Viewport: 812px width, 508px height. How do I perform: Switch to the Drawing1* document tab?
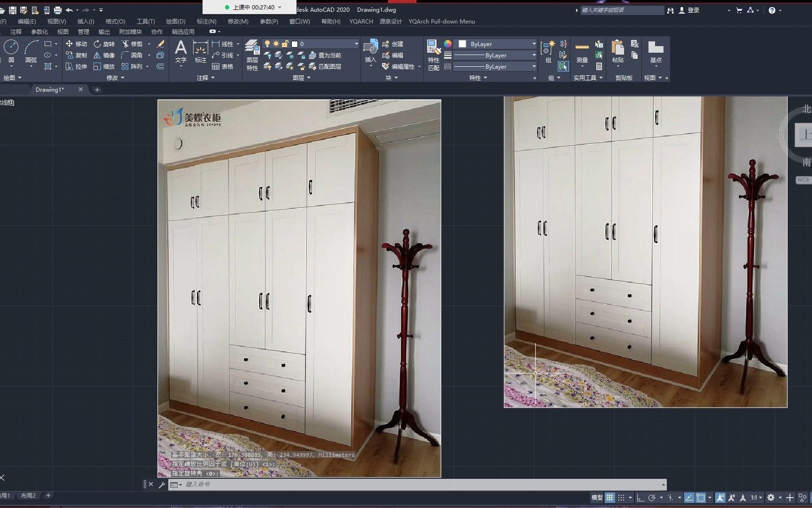[50, 89]
